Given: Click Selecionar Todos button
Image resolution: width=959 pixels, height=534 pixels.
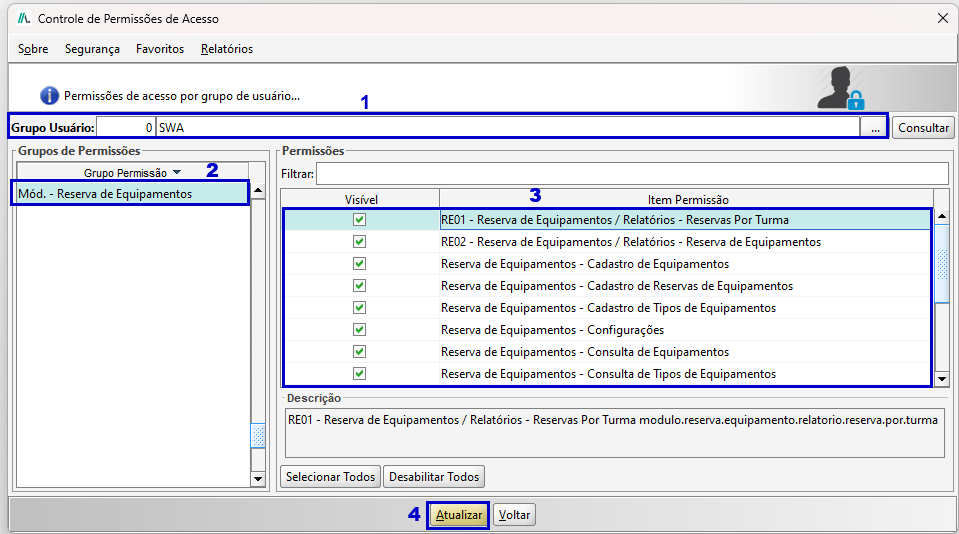Looking at the screenshot, I should [x=330, y=477].
